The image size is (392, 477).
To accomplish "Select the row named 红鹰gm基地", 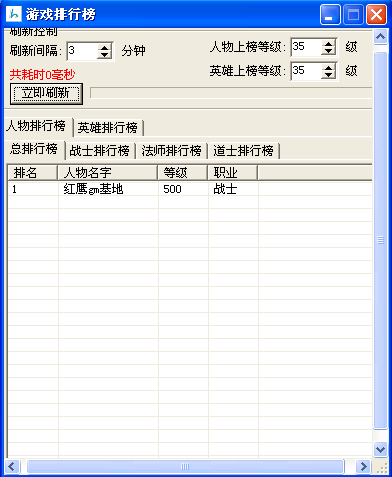I will [x=190, y=189].
